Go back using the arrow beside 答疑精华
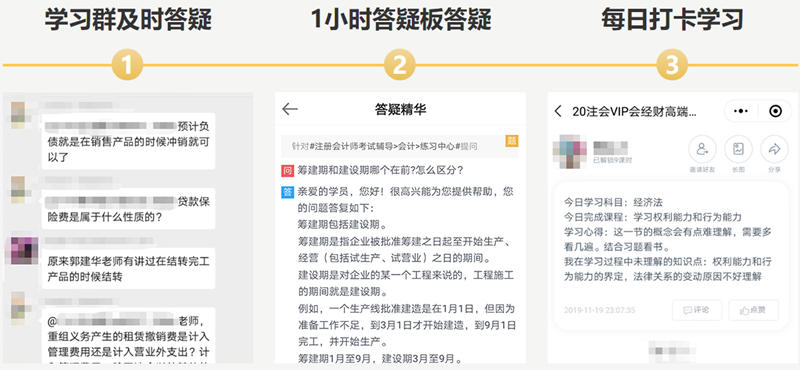800x370 pixels. coord(290,109)
